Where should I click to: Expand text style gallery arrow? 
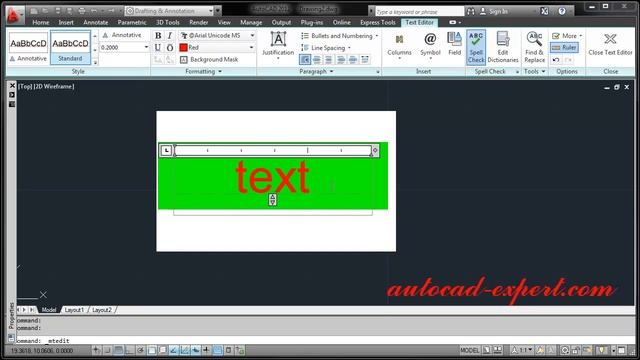point(95,62)
